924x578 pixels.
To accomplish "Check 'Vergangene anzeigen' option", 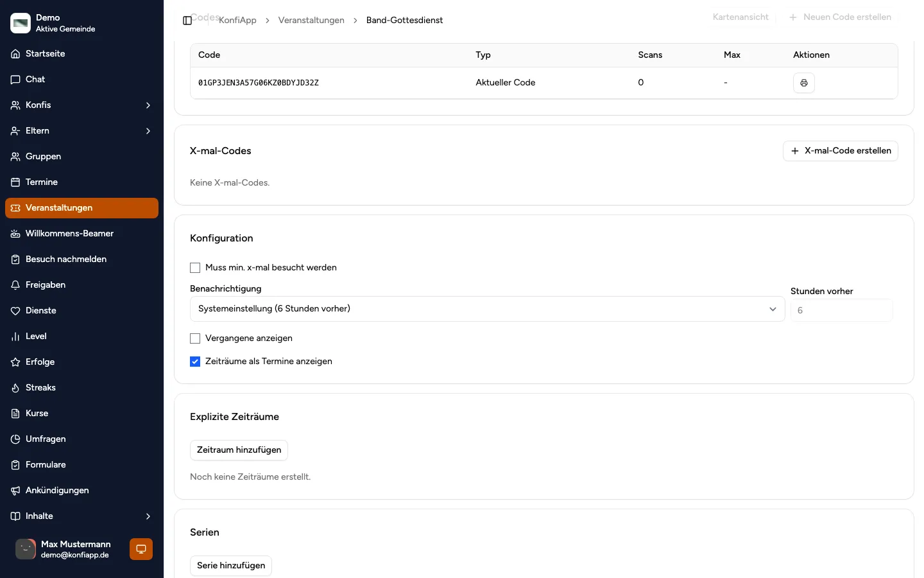I will tap(195, 338).
